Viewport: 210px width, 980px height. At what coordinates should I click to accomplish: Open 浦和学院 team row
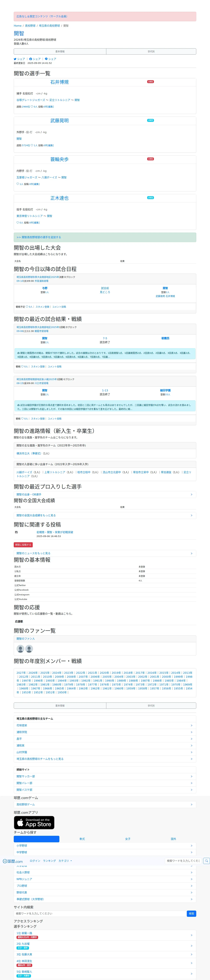(105, 732)
